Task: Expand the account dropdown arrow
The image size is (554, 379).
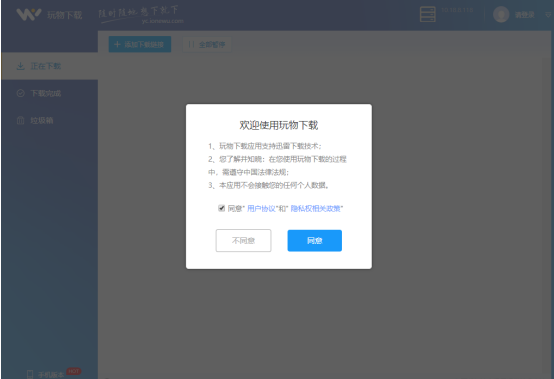Action: tap(548, 15)
